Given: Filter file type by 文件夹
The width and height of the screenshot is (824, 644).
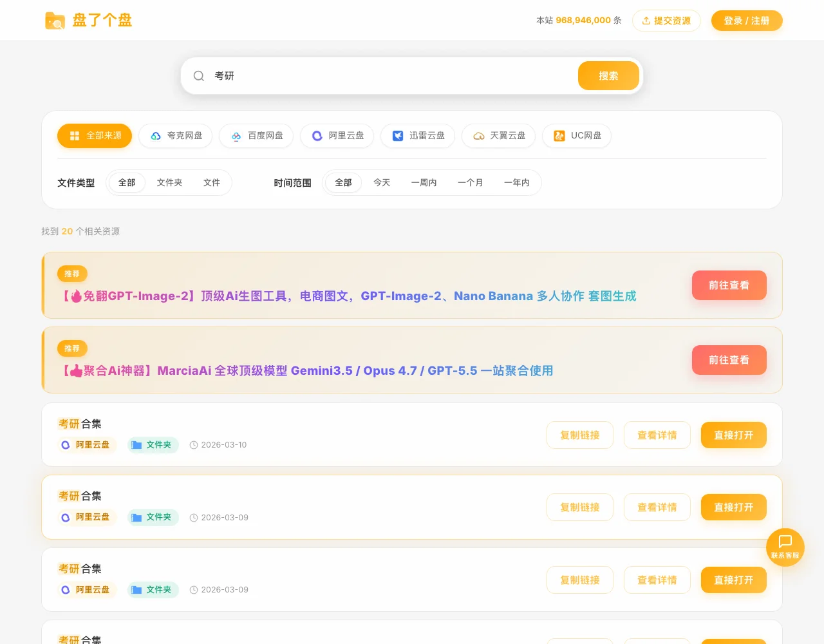Looking at the screenshot, I should (x=169, y=183).
